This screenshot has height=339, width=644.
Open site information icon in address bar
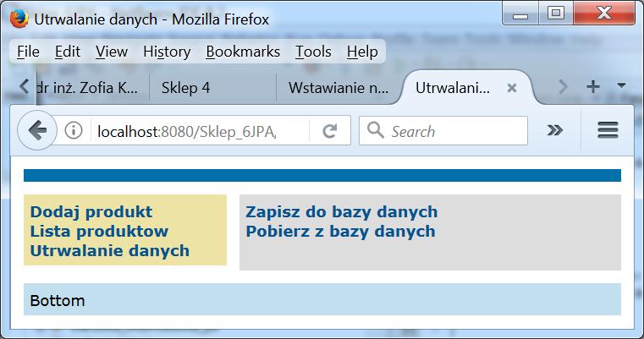(x=74, y=130)
